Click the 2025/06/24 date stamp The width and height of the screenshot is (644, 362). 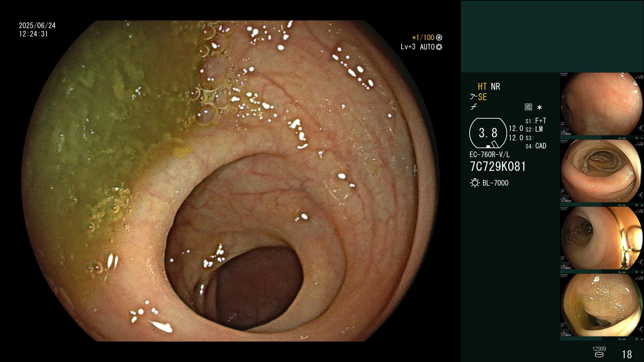click(37, 25)
